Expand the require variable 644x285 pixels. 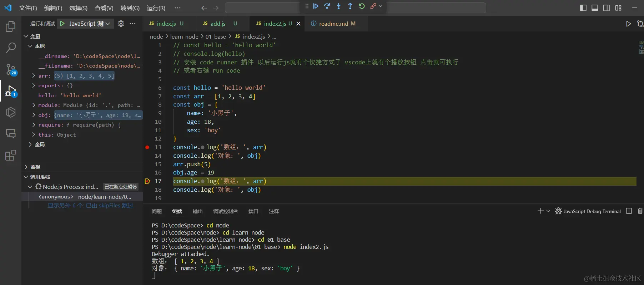pos(34,125)
